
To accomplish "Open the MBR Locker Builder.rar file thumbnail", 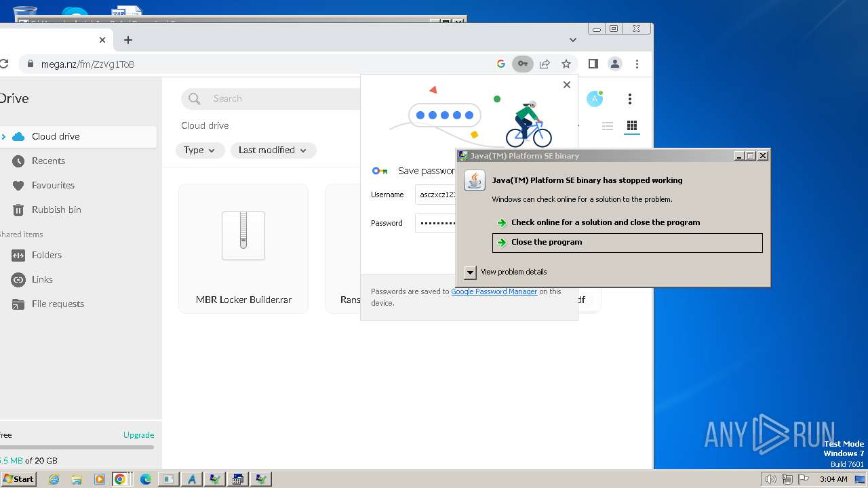I will click(243, 236).
